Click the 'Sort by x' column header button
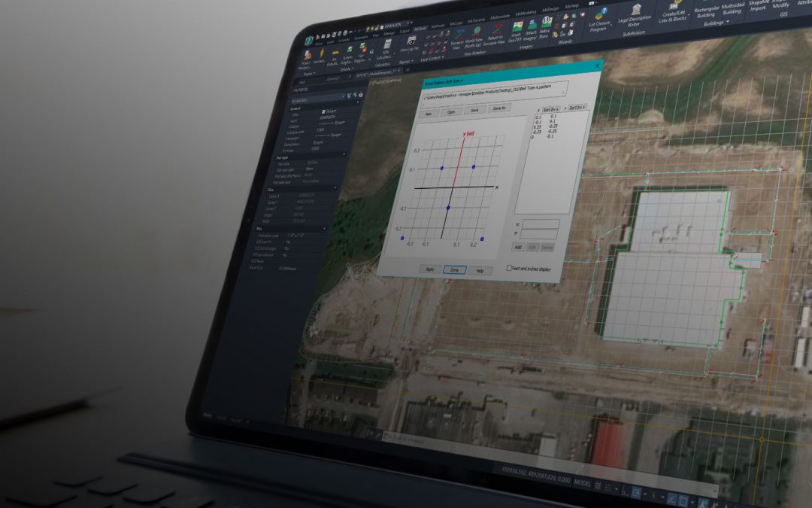 pyautogui.click(x=551, y=108)
